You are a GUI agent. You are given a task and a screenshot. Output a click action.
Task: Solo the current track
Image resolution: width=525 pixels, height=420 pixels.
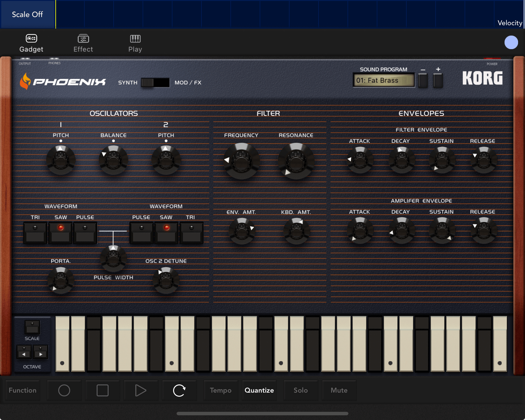pyautogui.click(x=301, y=390)
